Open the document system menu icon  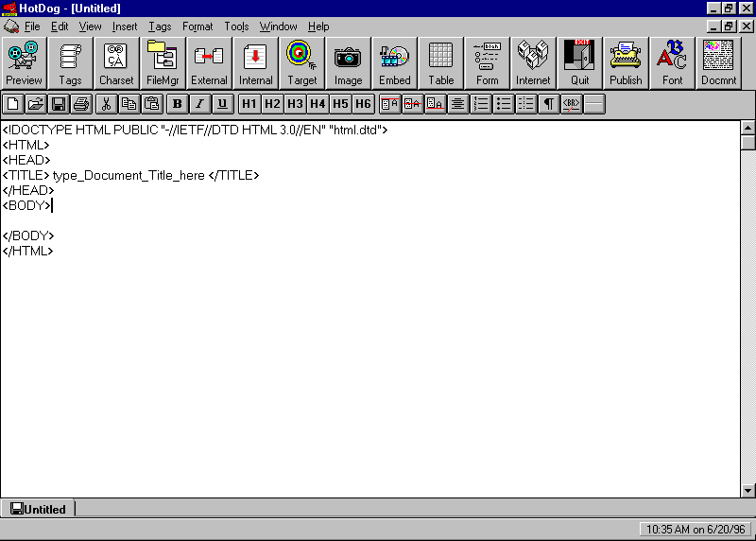(x=11, y=26)
